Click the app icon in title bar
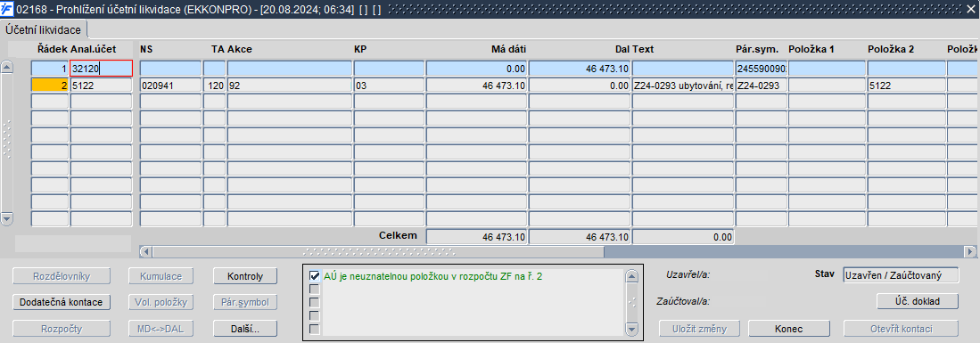Viewport: 980px width, 343px height. tap(7, 9)
